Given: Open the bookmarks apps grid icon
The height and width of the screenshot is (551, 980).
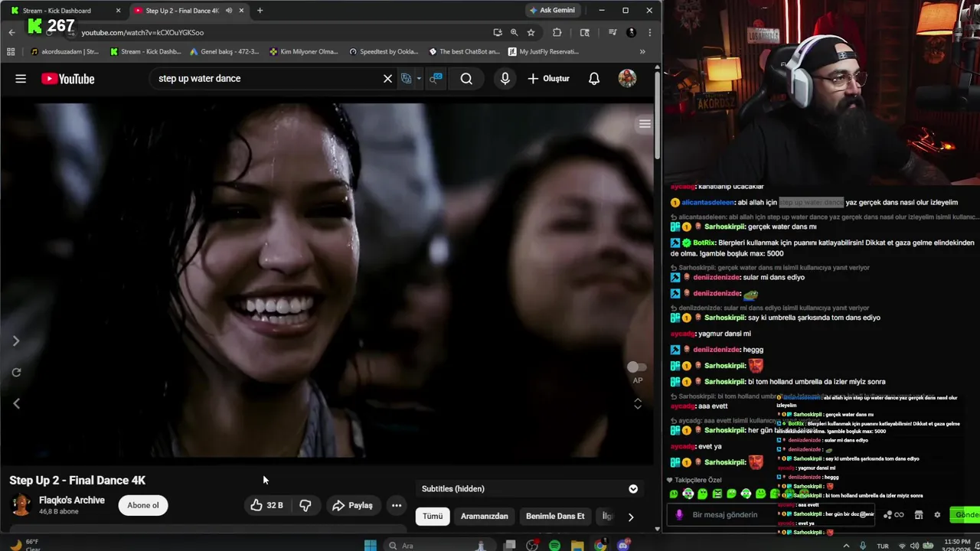Looking at the screenshot, I should click(11, 52).
